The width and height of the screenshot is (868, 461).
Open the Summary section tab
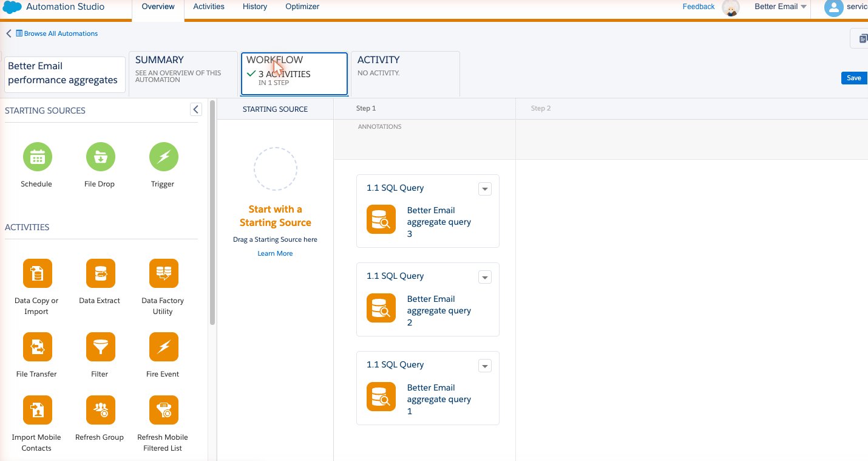click(183, 73)
